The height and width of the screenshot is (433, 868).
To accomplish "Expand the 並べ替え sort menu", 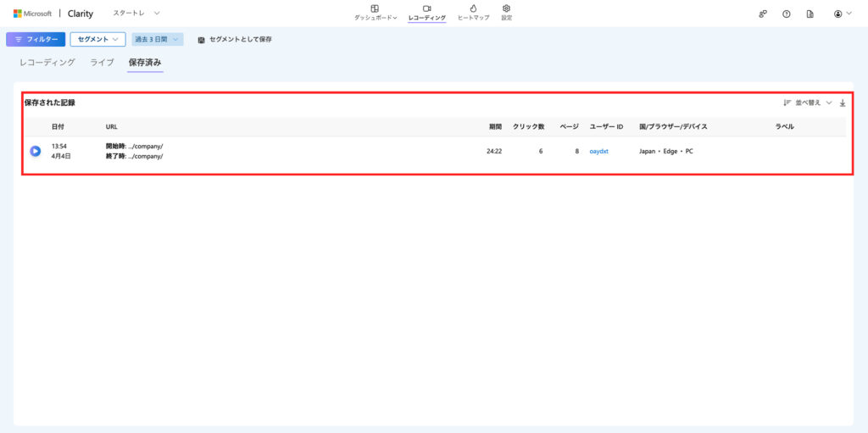I will tap(808, 103).
